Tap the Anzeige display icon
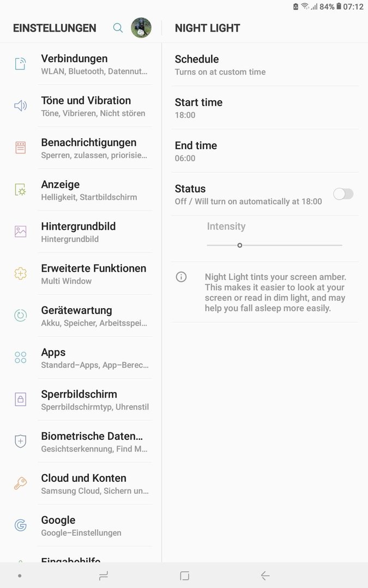The image size is (368, 588). click(20, 190)
